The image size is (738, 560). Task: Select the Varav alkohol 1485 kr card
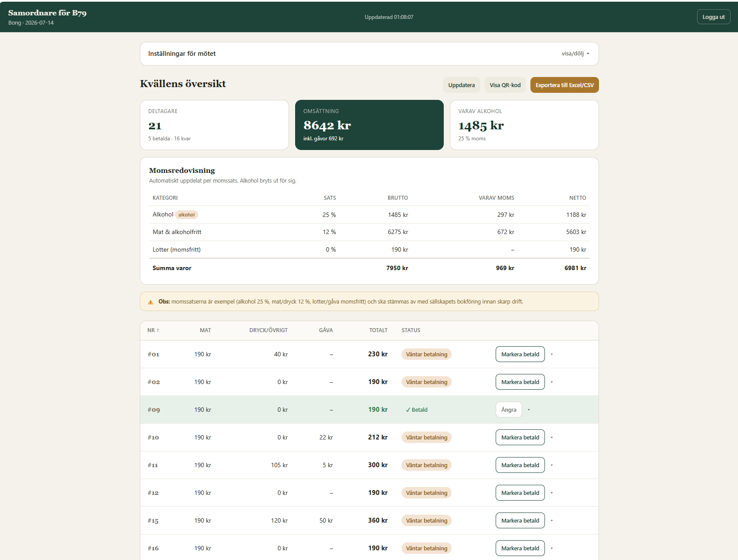[x=524, y=125]
